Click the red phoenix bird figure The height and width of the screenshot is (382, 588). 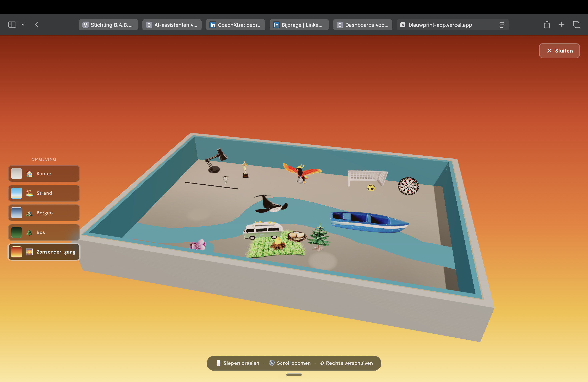coord(302,173)
